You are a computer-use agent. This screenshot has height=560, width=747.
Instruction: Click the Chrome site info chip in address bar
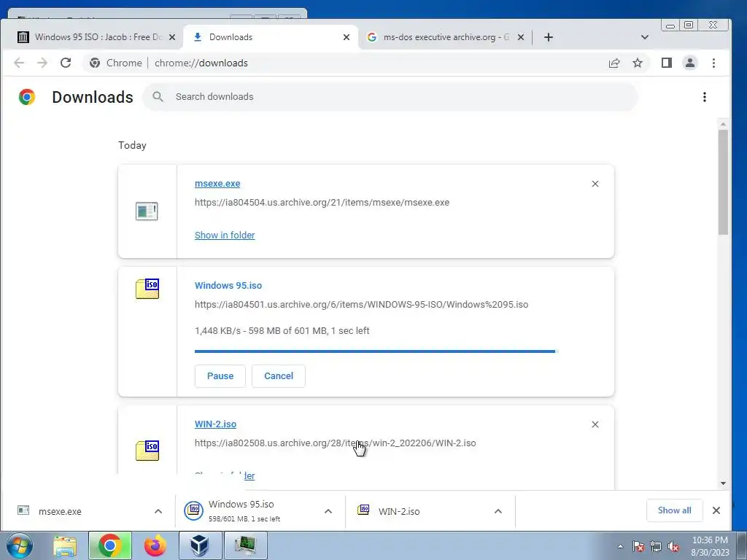(x=116, y=63)
